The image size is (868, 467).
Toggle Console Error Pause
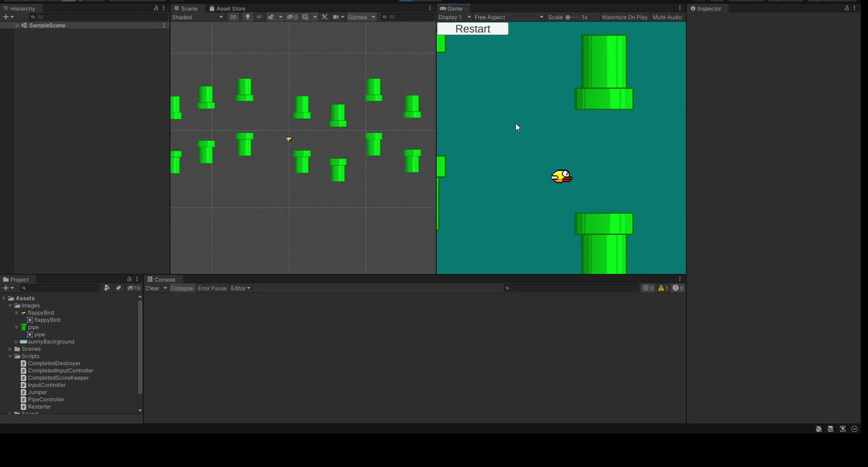point(212,288)
